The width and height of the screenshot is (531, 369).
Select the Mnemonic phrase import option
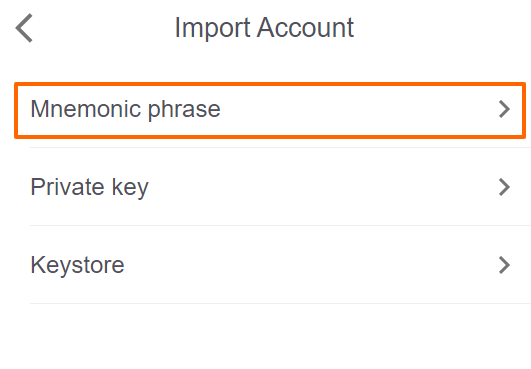[x=270, y=110]
